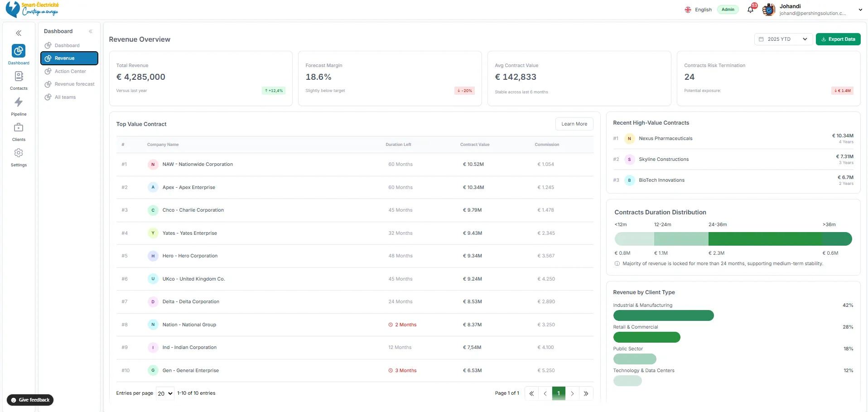Click Company Name column header
868x412 pixels.
[163, 145]
